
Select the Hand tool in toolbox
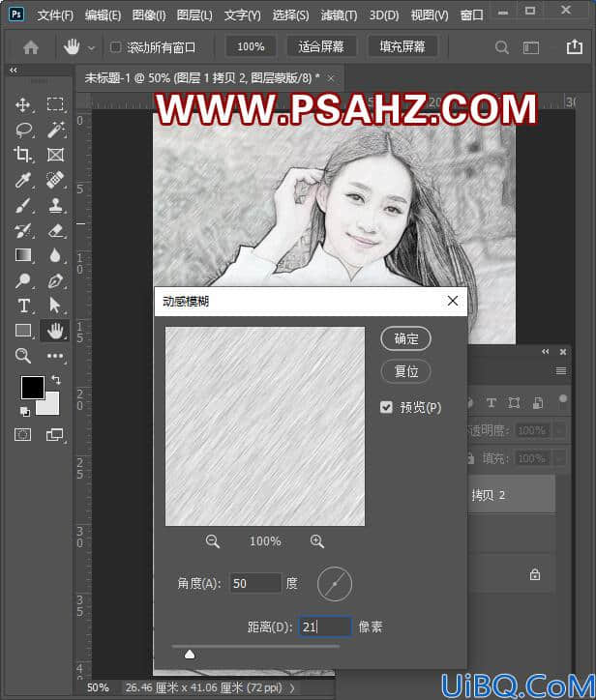pyautogui.click(x=55, y=331)
